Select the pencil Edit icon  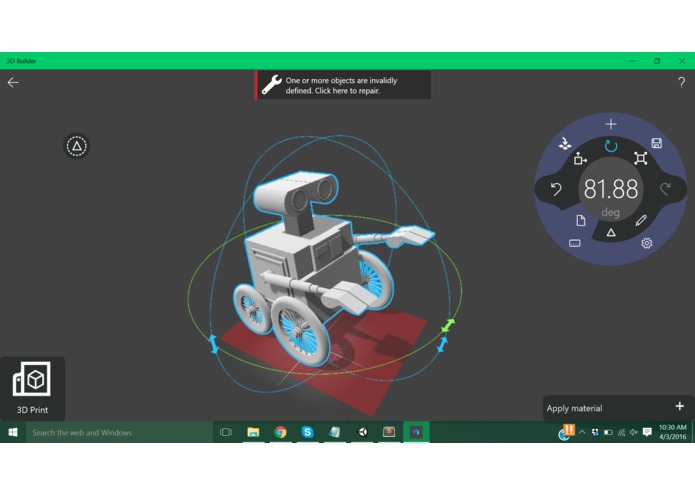pos(641,220)
